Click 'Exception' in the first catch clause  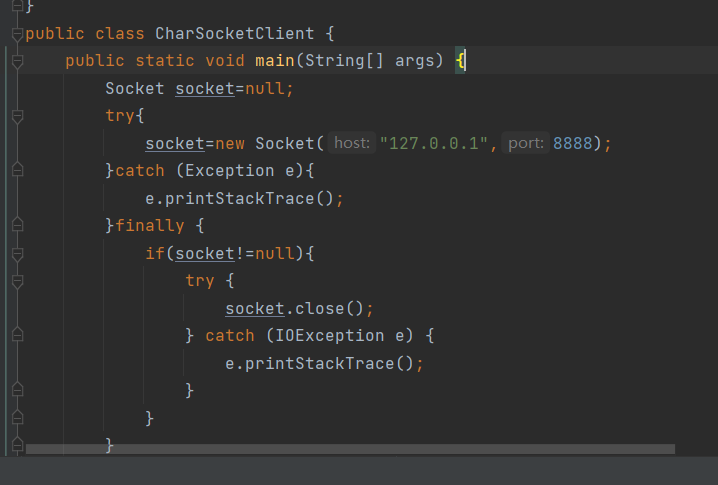click(230, 170)
